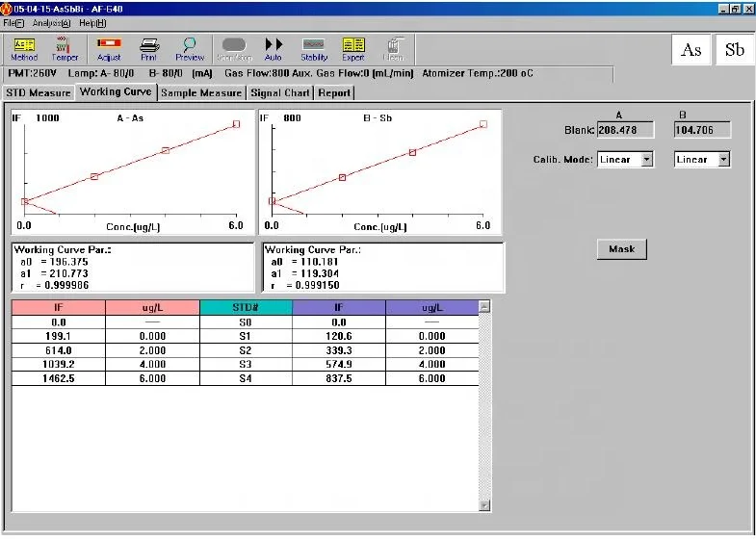
Task: Click the top data point on Sb curve
Action: coord(483,124)
